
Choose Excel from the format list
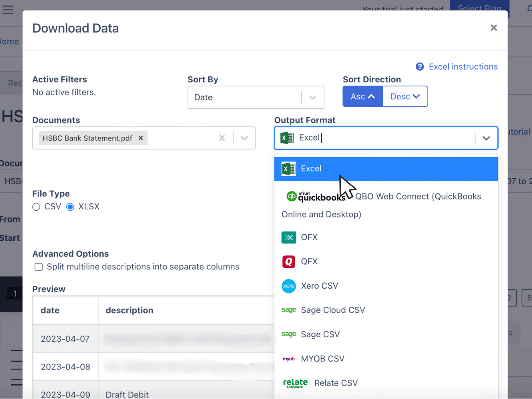[386, 169]
